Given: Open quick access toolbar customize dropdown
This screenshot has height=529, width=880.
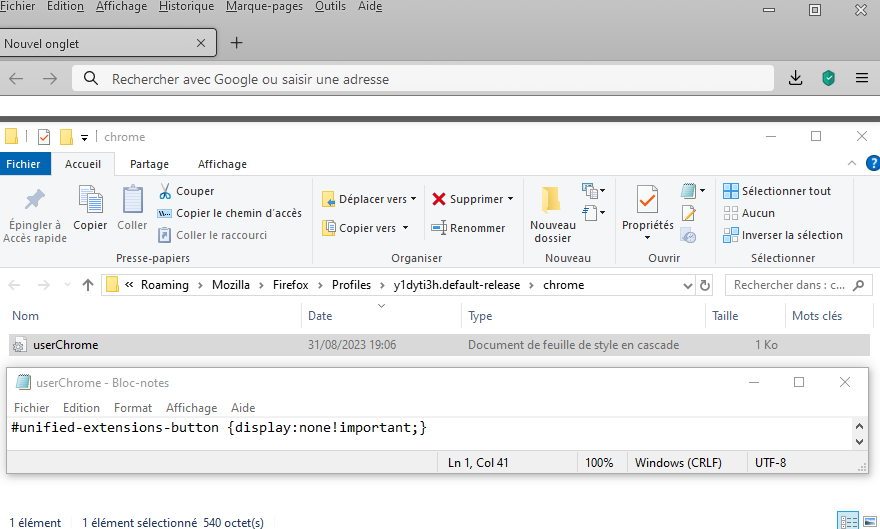Looking at the screenshot, I should point(84,137).
